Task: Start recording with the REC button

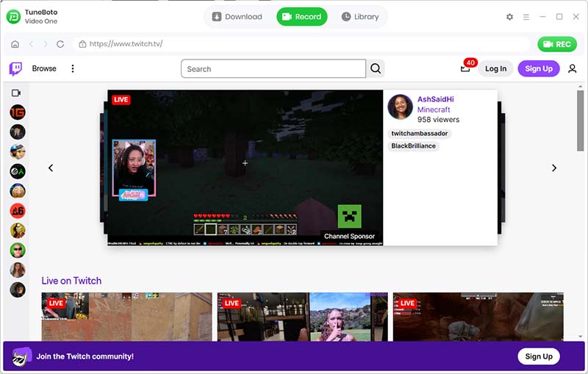Action: 557,44
